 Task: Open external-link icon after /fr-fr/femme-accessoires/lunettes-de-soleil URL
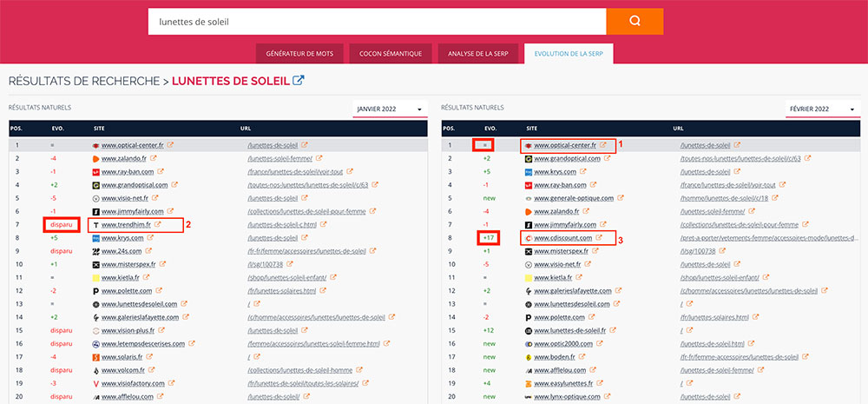(x=806, y=357)
